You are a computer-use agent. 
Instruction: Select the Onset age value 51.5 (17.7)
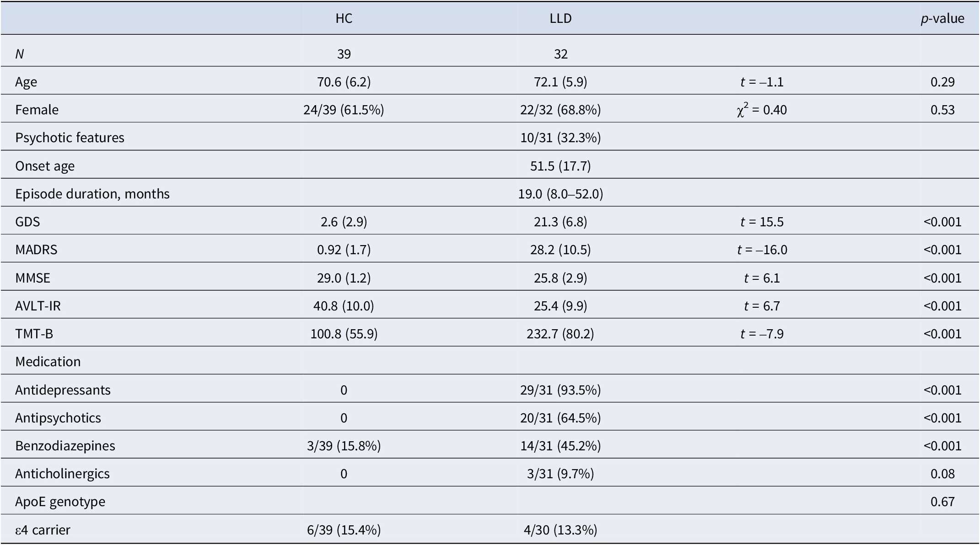(560, 166)
